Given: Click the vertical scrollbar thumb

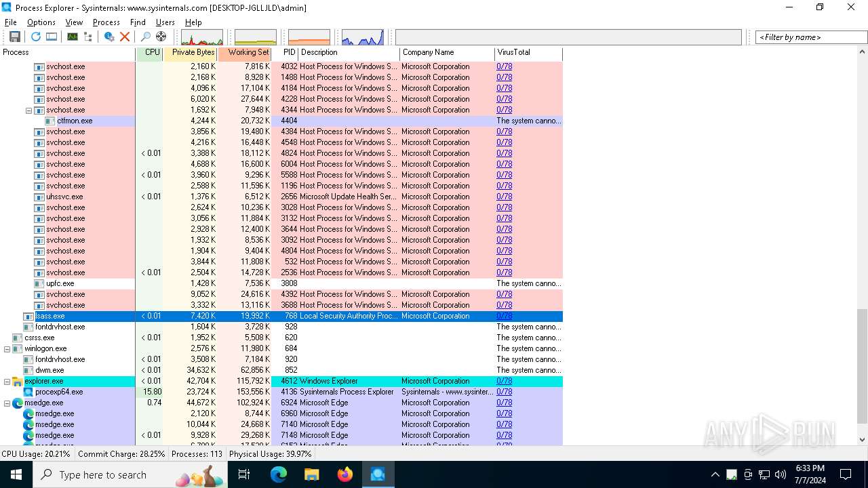Looking at the screenshot, I should coord(862,366).
